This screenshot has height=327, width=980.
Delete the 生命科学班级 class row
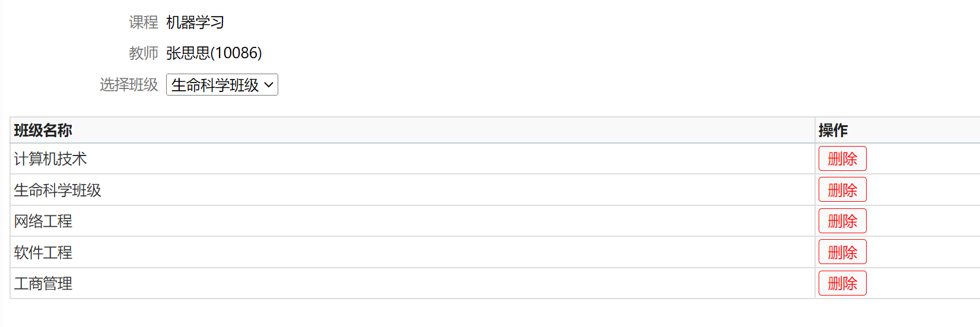pos(842,190)
